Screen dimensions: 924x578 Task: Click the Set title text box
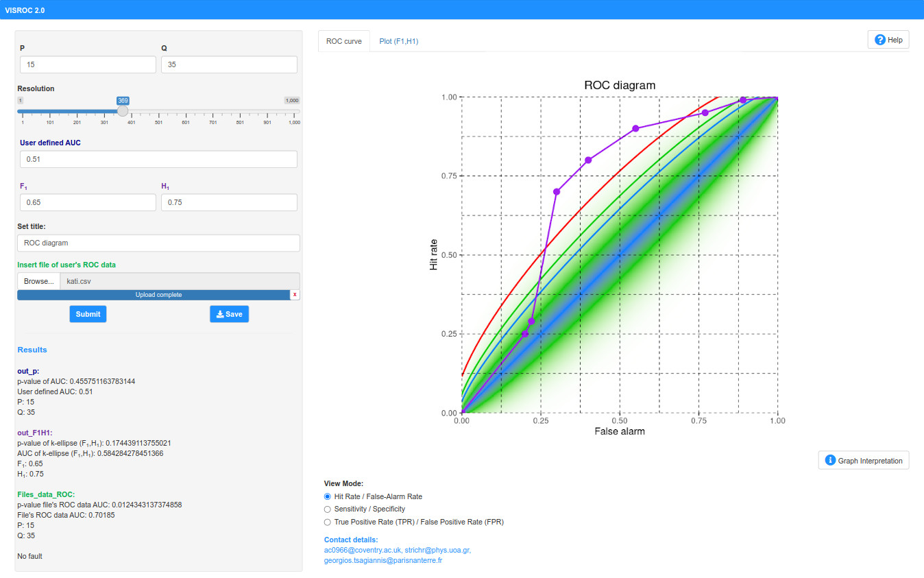pos(158,243)
